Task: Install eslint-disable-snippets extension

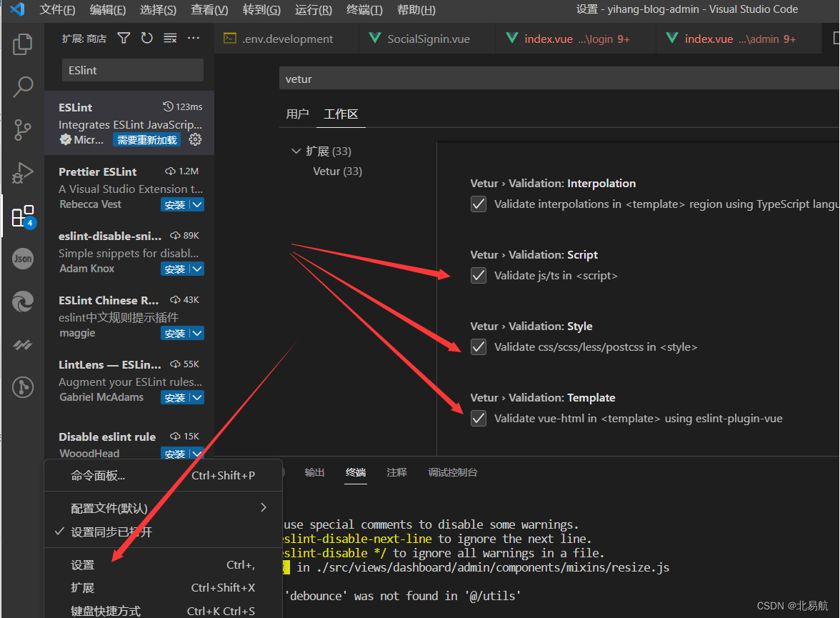Action: click(175, 269)
